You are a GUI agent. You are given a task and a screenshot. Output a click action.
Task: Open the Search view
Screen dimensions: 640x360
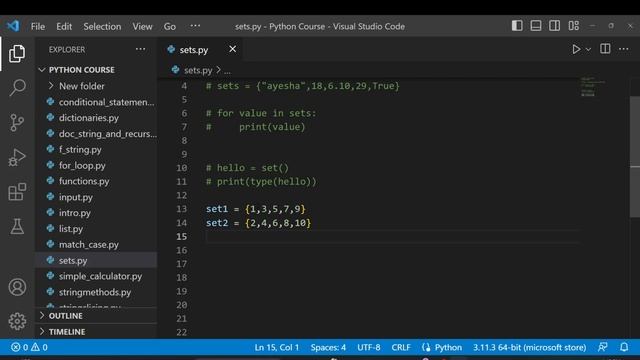[x=17, y=87]
